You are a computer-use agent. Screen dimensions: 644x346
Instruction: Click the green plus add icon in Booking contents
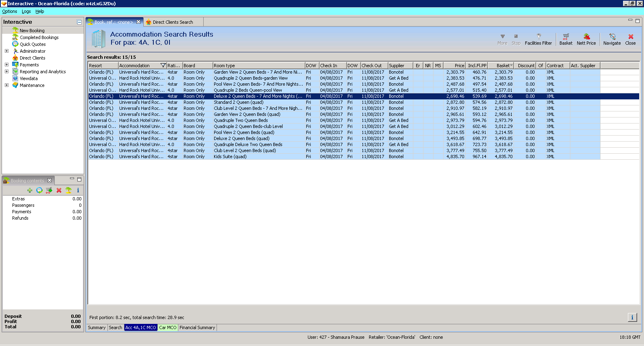(30, 190)
